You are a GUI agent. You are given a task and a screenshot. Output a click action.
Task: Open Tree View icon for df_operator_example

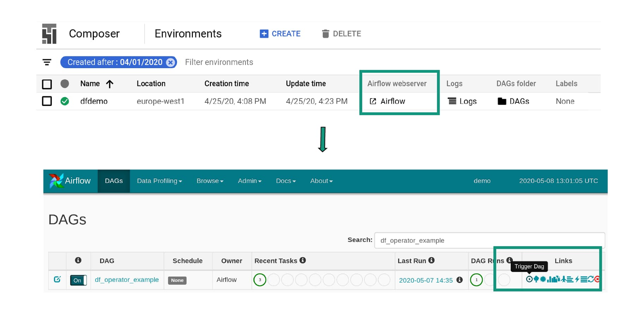(536, 279)
